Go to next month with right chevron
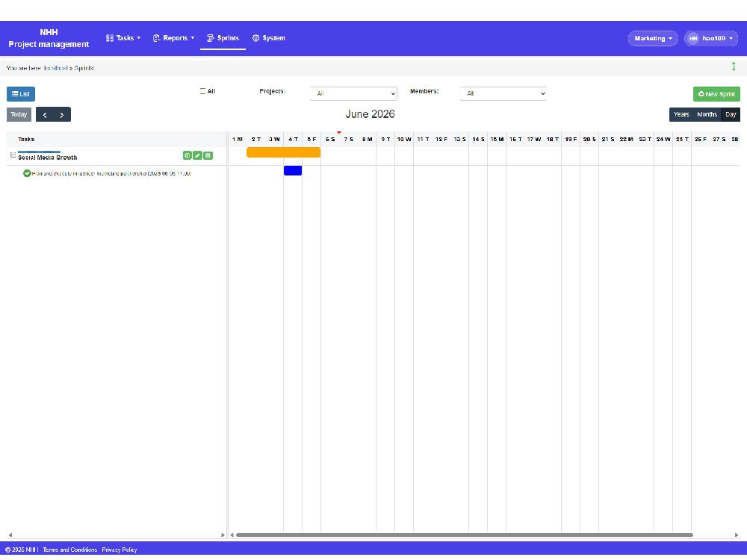The width and height of the screenshot is (747, 560). pyautogui.click(x=62, y=115)
